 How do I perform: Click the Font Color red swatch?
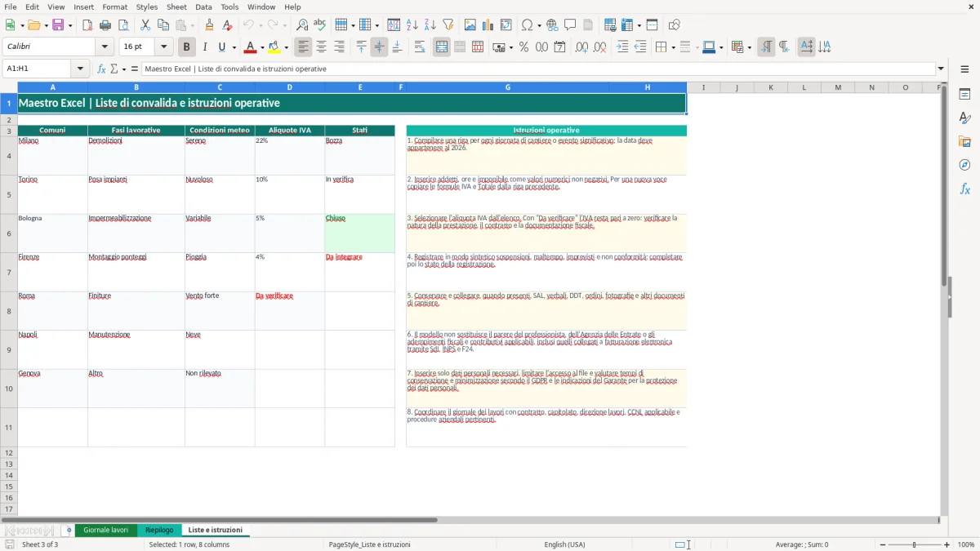coord(250,47)
